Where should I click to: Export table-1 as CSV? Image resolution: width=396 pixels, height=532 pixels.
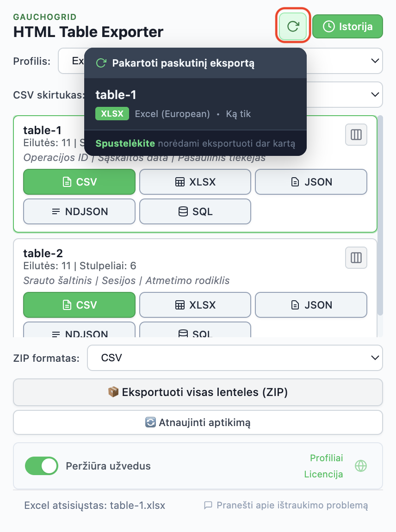point(79,182)
